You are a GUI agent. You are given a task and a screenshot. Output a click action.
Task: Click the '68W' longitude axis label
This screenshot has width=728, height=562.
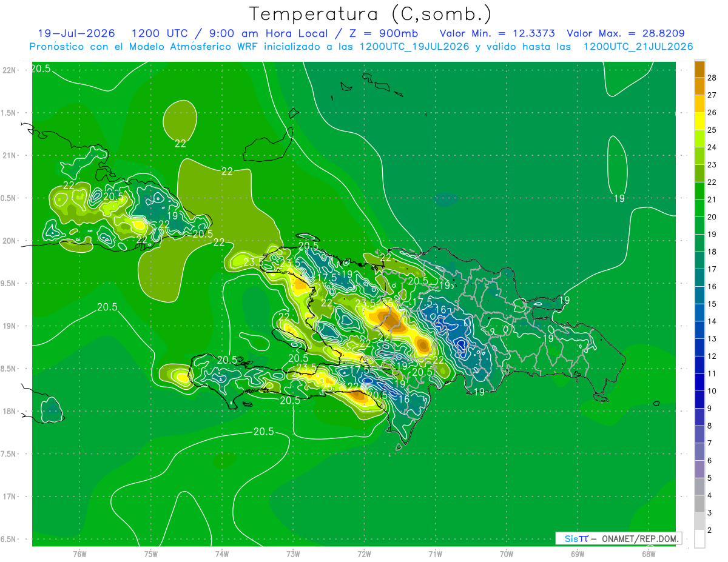(649, 554)
